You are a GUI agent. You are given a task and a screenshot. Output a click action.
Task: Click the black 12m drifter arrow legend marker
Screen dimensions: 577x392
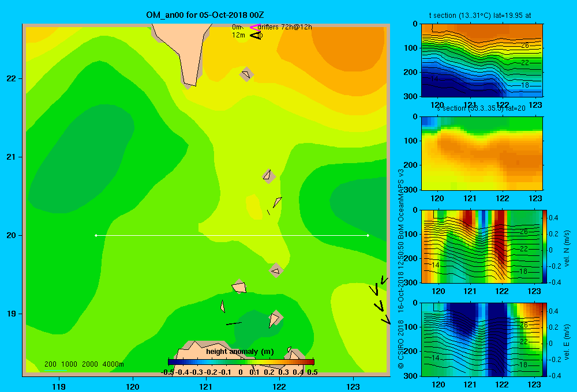(x=256, y=35)
